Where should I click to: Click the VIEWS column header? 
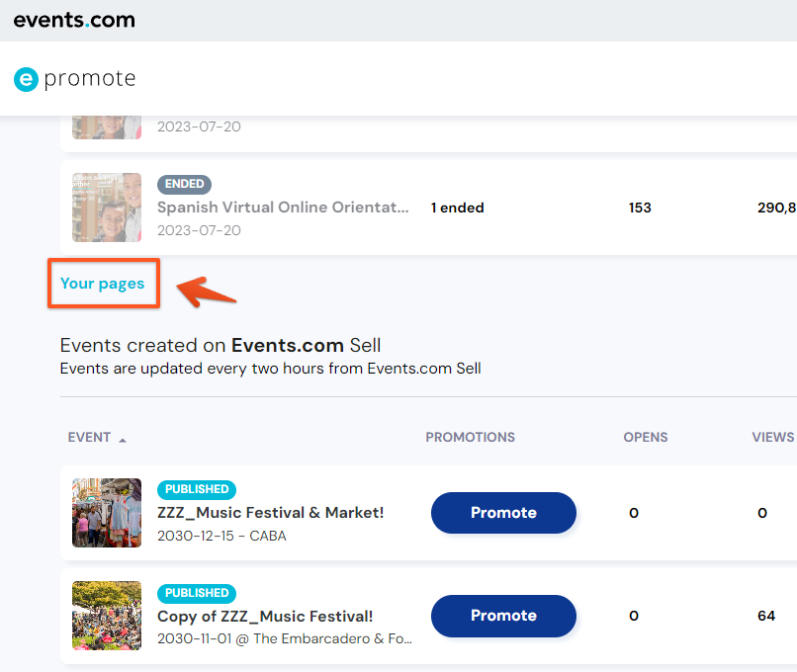click(773, 437)
